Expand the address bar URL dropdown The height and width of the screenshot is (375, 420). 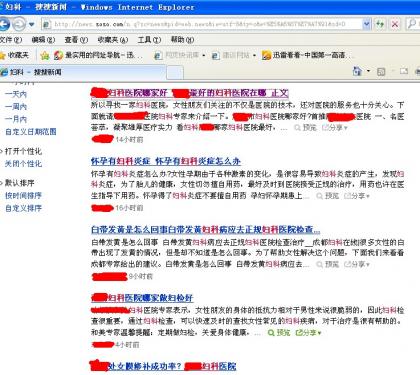[366, 24]
